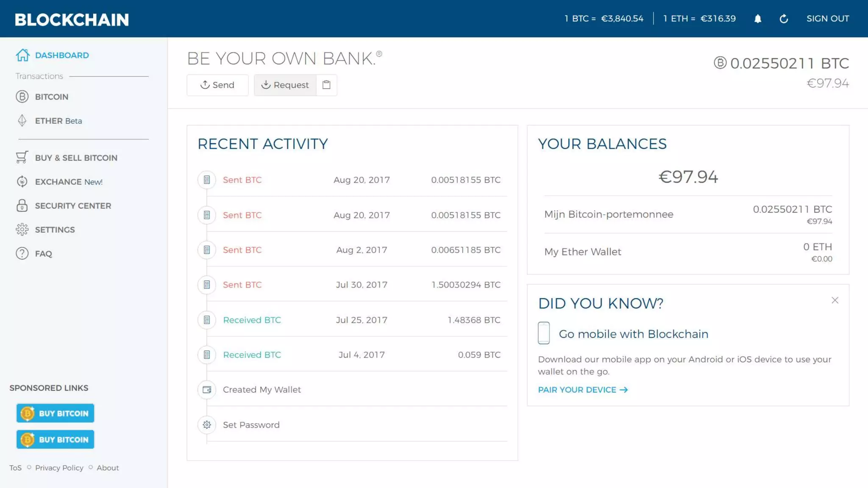868x488 pixels.
Task: Open the Exchange section
Action: pos(68,182)
